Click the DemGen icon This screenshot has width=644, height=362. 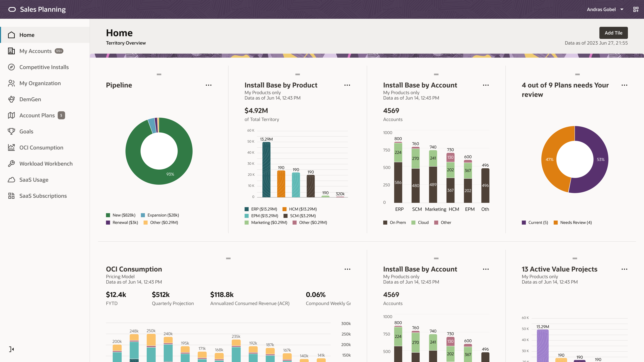click(11, 99)
